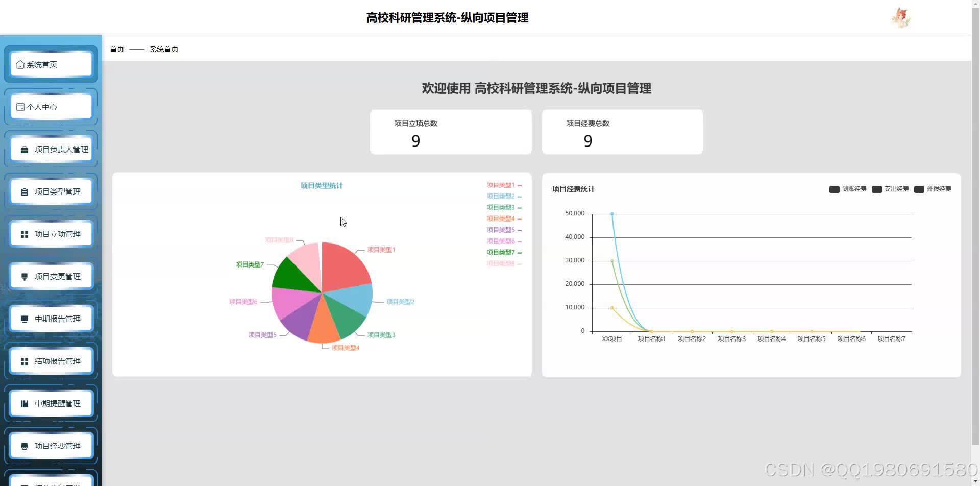
Task: Select 项目类型管理 in the sidebar
Action: 51,192
